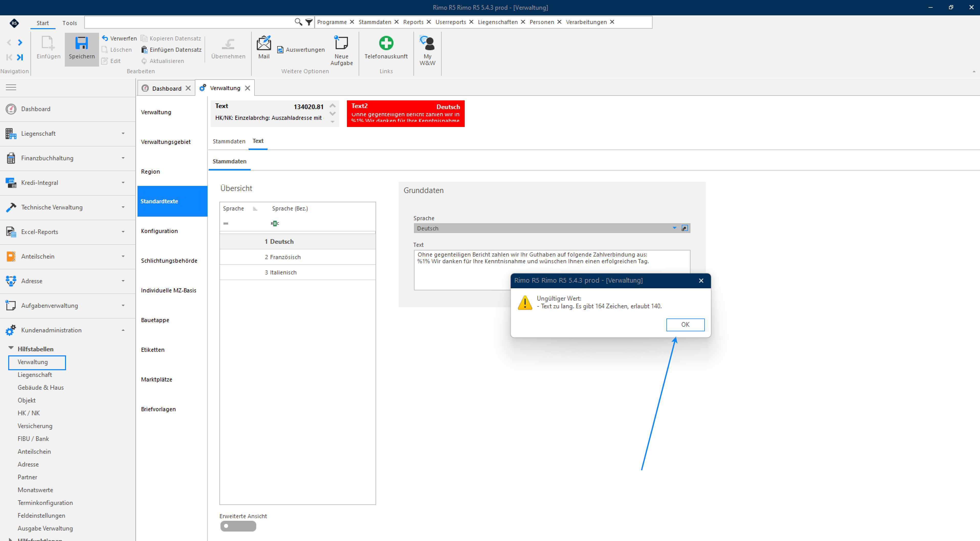Toggle Erweiterte Ansicht switch

[238, 526]
